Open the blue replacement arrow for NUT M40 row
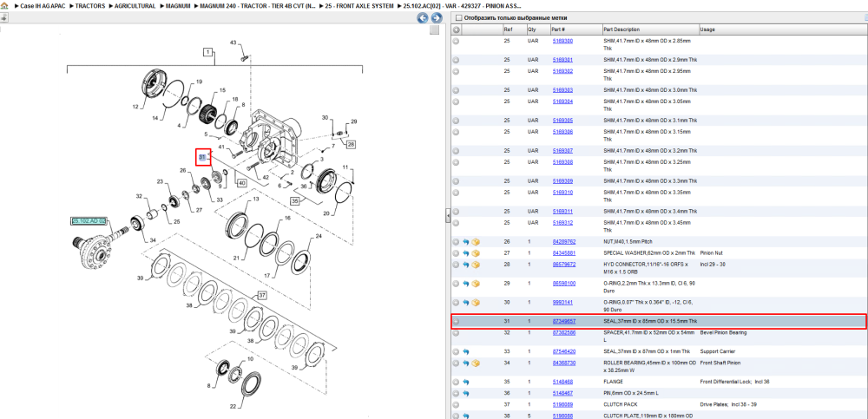The height and width of the screenshot is (419, 868). pos(466,242)
